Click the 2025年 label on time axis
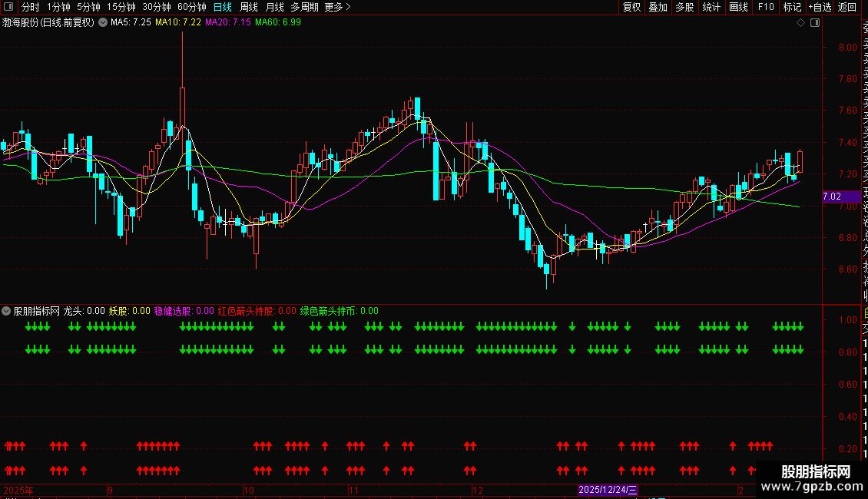The width and height of the screenshot is (868, 499). tap(18, 490)
